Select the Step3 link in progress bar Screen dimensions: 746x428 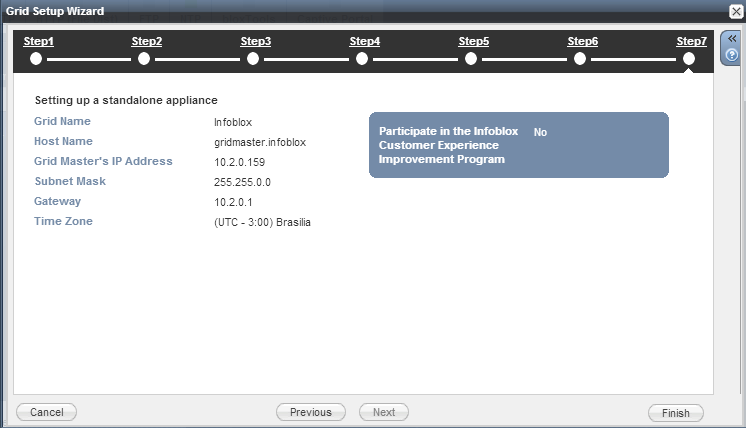(255, 41)
